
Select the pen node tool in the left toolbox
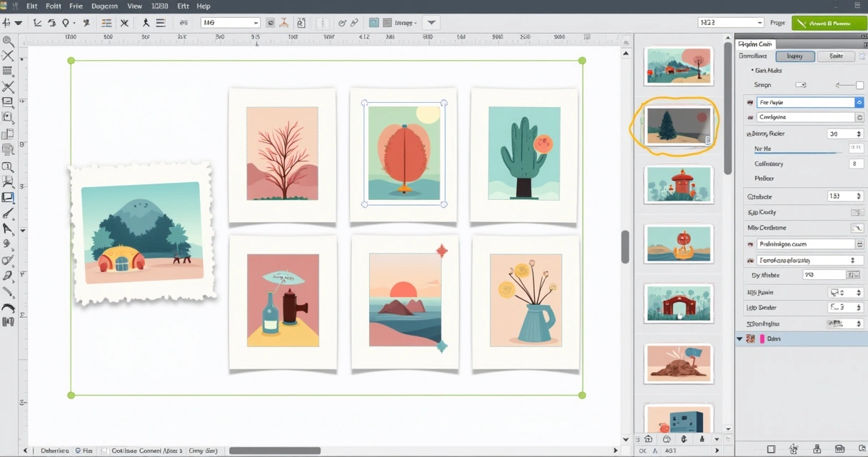[8, 229]
